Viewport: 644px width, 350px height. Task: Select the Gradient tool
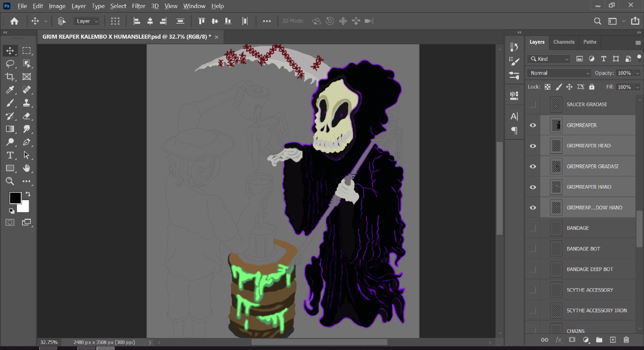click(x=10, y=129)
